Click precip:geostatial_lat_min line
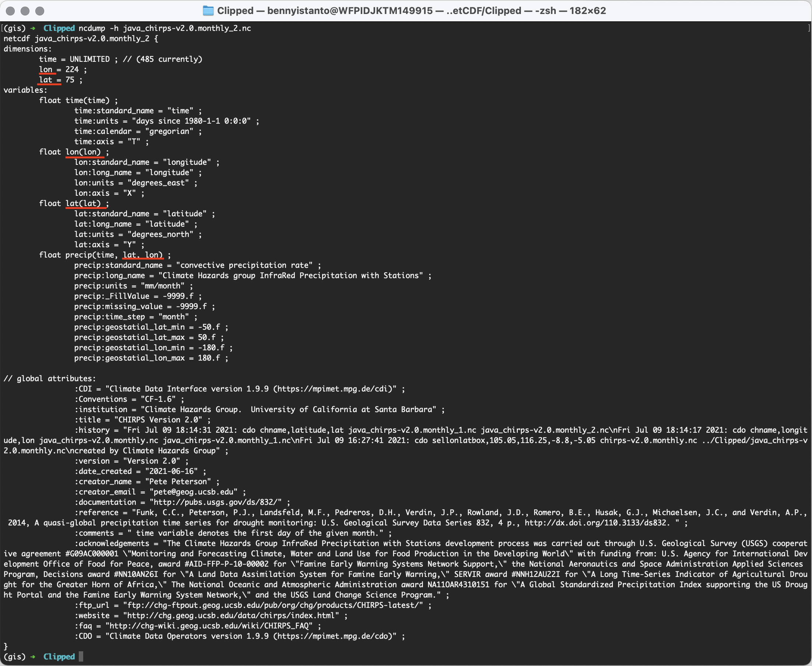812x666 pixels. pos(151,327)
